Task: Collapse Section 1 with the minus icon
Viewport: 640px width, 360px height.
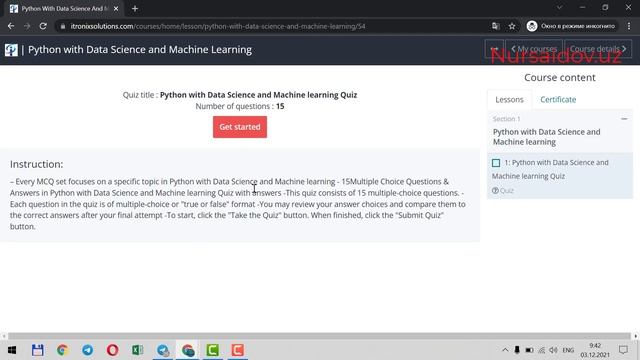Action: coord(624,119)
